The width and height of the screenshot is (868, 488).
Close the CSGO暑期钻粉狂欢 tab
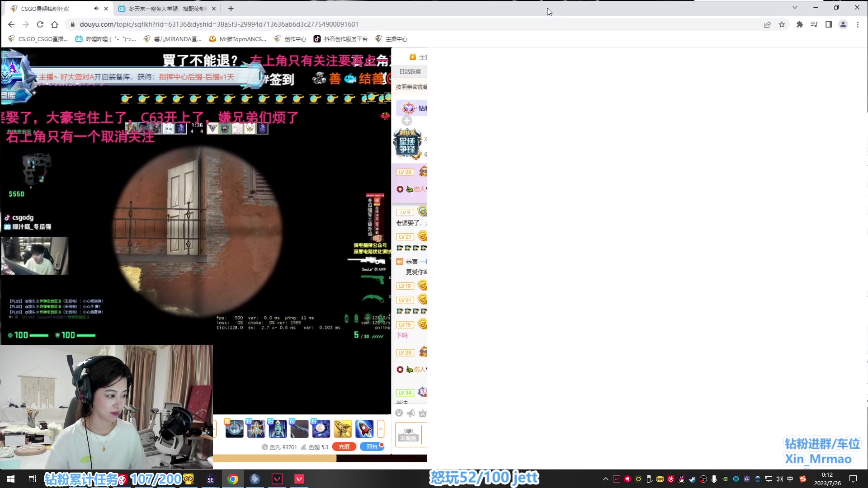click(x=106, y=9)
